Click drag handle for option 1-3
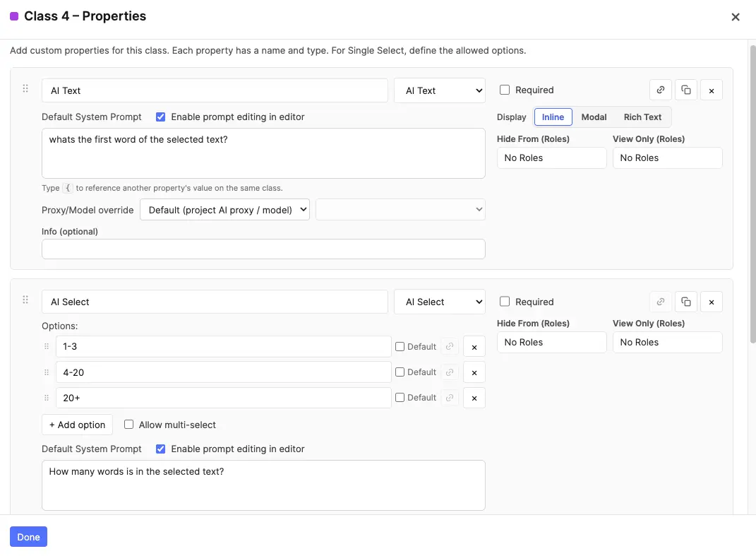Screen dimensions: 756x556 coord(47,347)
